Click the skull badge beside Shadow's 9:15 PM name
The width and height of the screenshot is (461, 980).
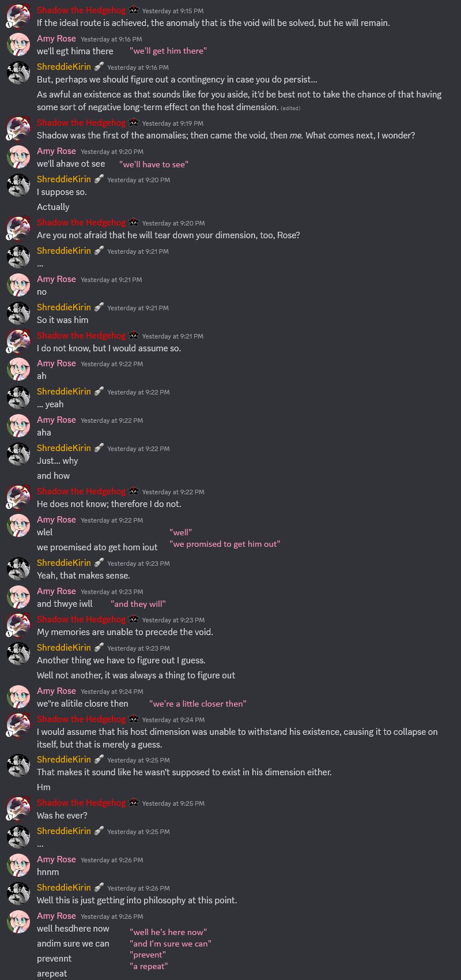coord(133,10)
